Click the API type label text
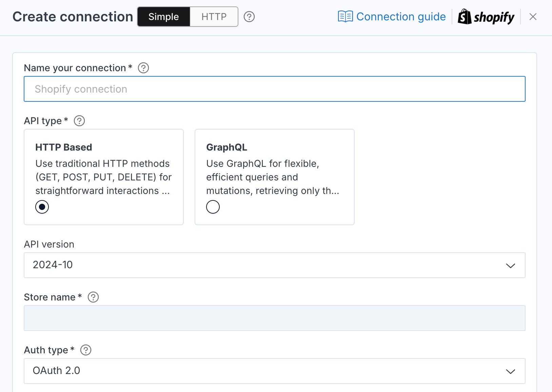This screenshot has width=552, height=392. (43, 121)
